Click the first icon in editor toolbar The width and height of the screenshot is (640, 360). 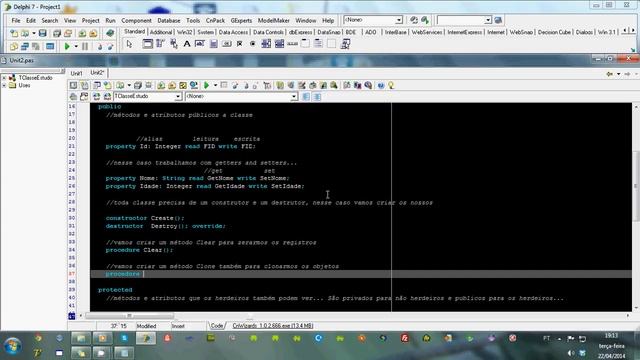pos(73,85)
